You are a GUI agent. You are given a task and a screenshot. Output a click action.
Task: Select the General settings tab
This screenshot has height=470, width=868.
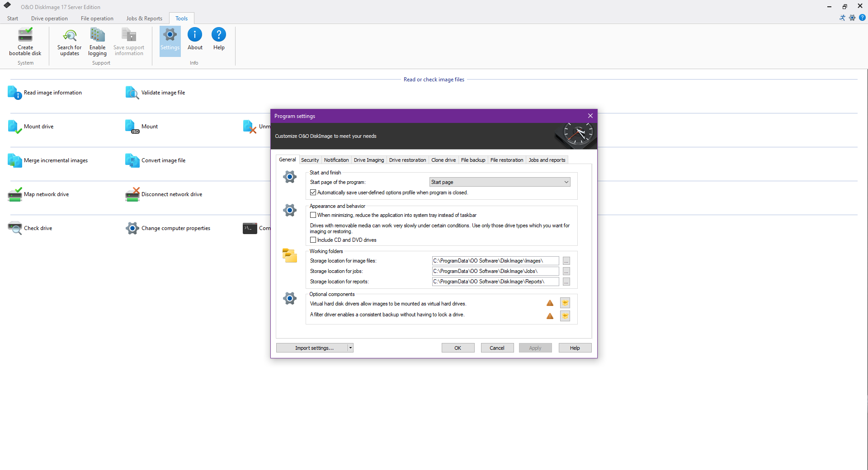(287, 160)
